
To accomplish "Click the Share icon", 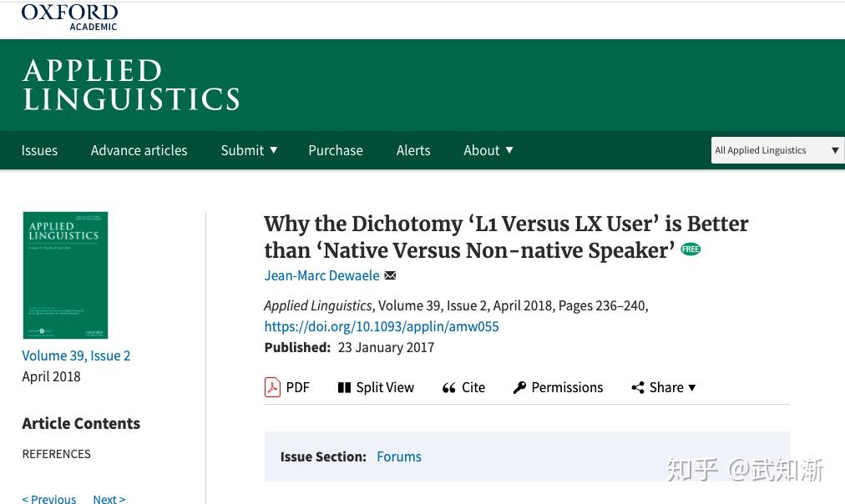I will click(x=638, y=387).
